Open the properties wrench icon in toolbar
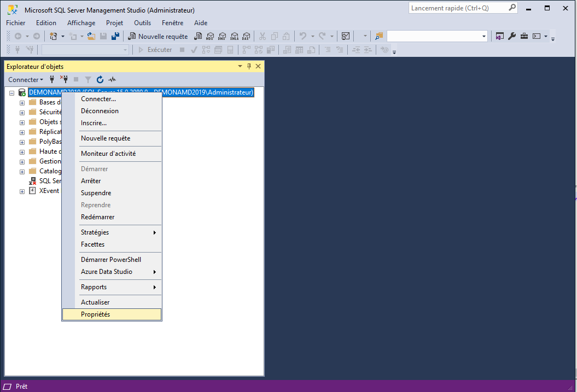 pyautogui.click(x=512, y=37)
